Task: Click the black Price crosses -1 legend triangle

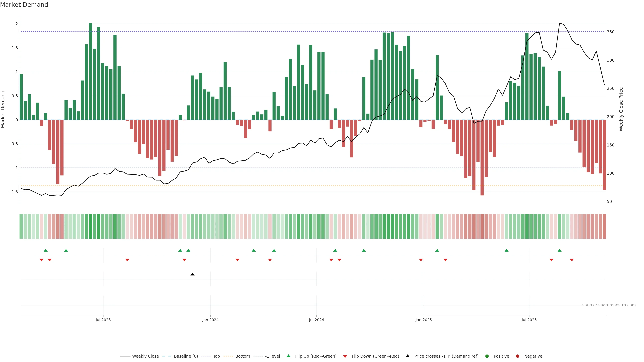Action: (x=408, y=356)
